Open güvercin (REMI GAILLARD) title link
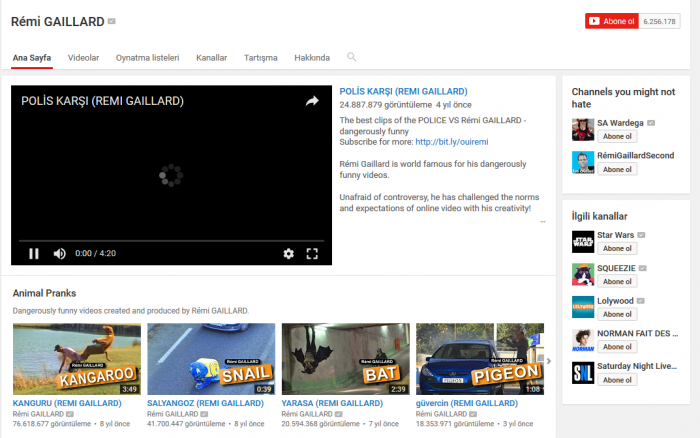Image resolution: width=700 pixels, height=438 pixels. tap(467, 403)
